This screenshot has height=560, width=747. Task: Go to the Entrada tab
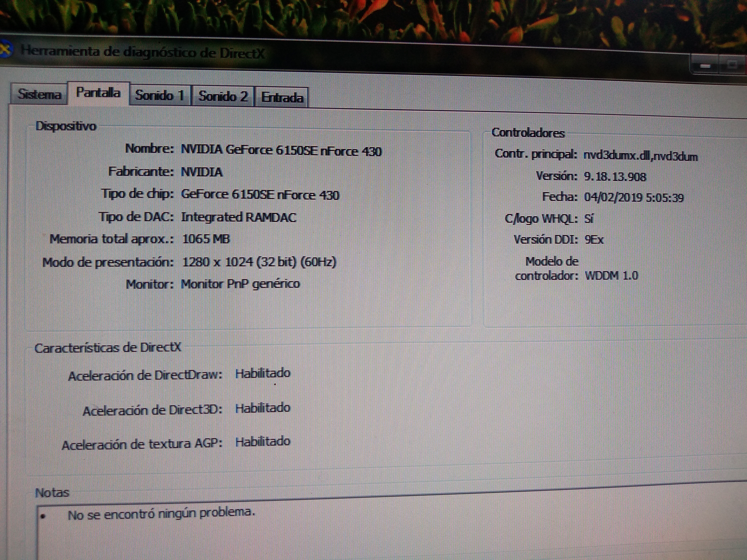(x=282, y=98)
